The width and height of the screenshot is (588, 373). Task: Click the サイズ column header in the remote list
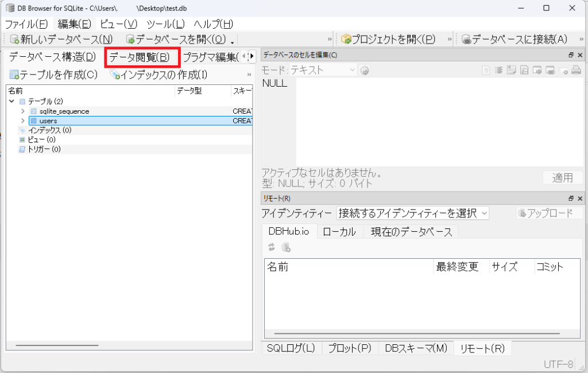coord(512,266)
